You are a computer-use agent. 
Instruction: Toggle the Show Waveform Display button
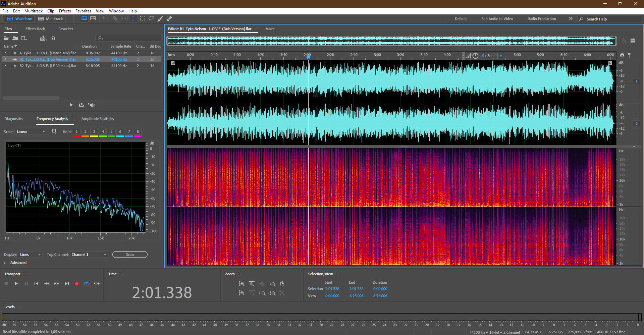pyautogui.click(x=84, y=19)
